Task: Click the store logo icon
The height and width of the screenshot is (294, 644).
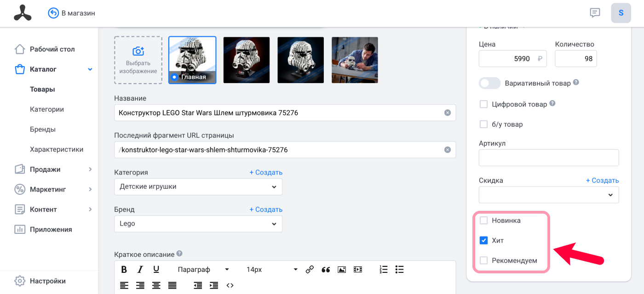Action: click(x=23, y=13)
